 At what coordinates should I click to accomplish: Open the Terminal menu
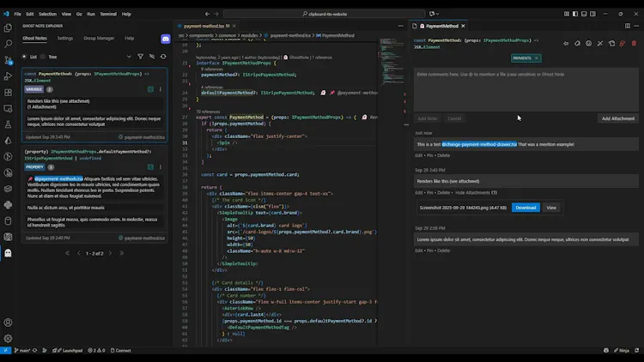[108, 14]
